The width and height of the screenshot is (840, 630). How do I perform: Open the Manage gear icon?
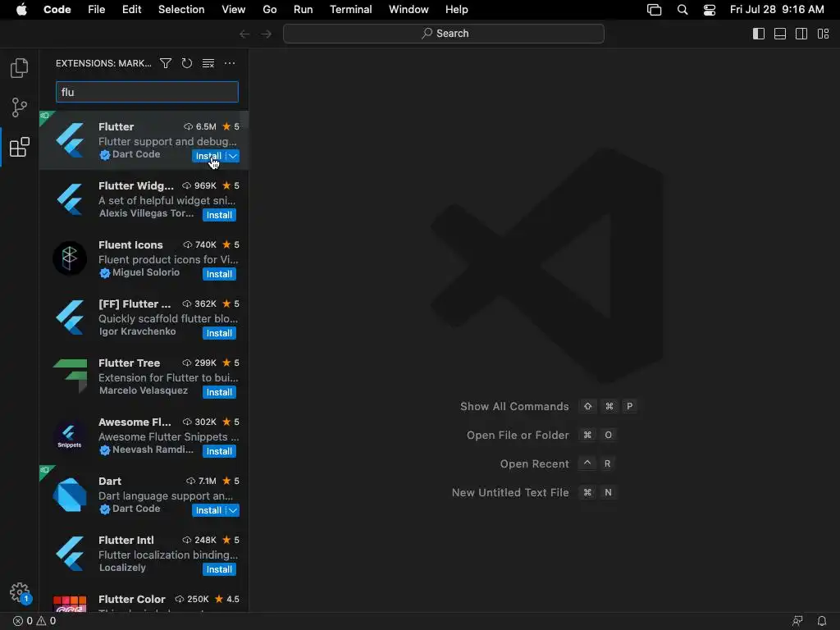[x=20, y=592]
